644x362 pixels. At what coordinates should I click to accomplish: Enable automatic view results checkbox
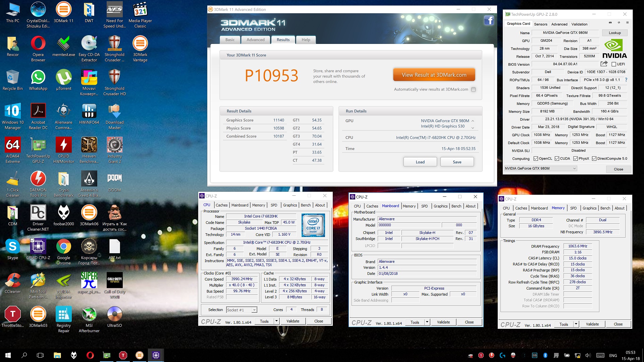click(473, 89)
